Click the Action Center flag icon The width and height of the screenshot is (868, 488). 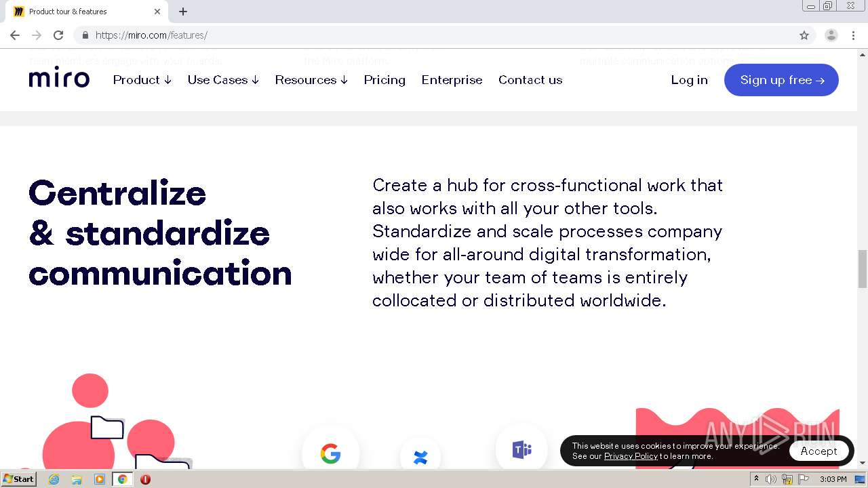coord(804,479)
